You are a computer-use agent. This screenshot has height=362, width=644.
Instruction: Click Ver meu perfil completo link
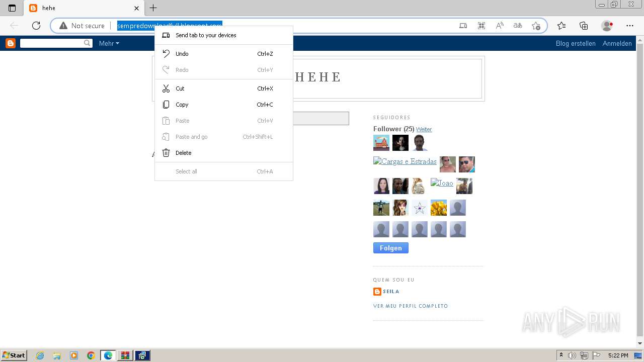point(411,306)
